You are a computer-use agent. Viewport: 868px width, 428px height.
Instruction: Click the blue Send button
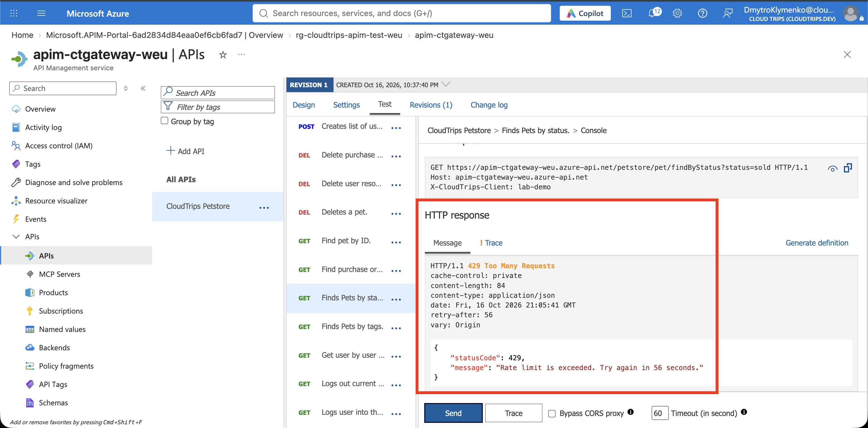click(x=453, y=413)
